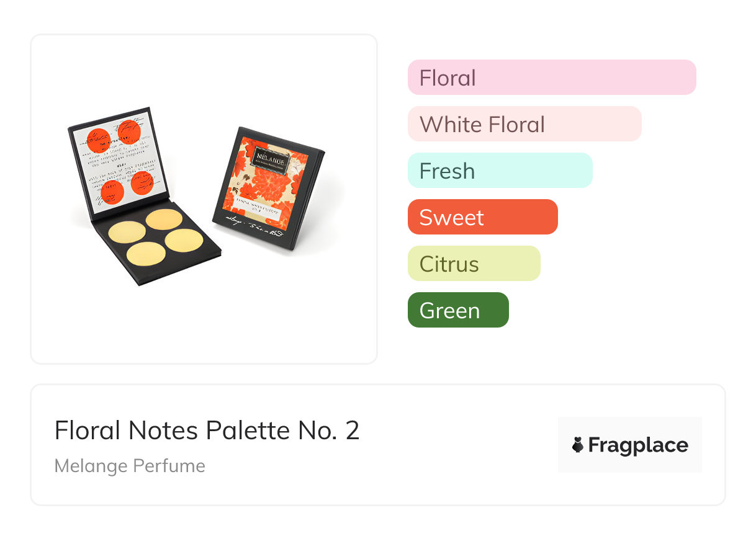
Task: Click the Fresh accord bar
Action: (500, 171)
